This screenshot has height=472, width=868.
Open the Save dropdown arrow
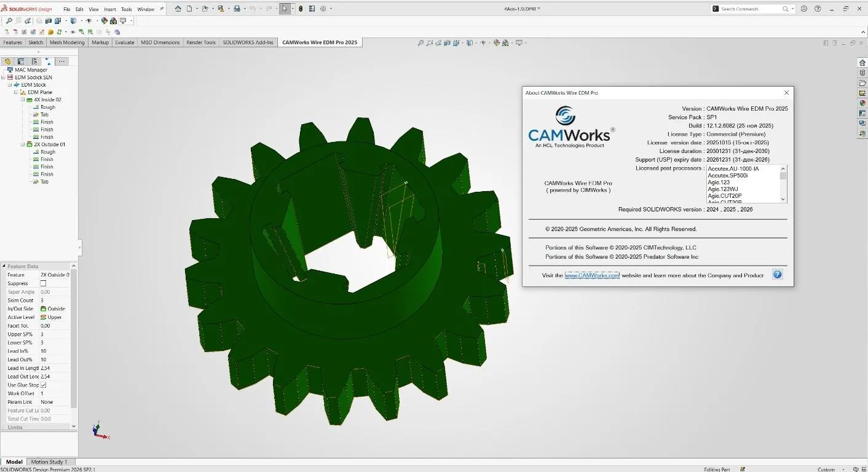229,9
